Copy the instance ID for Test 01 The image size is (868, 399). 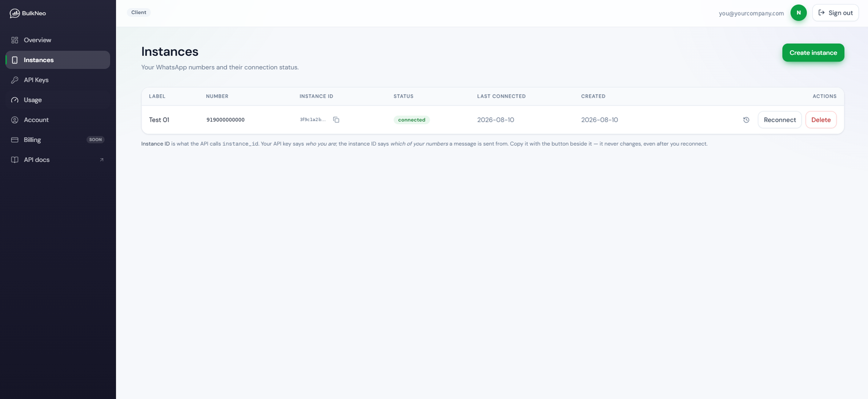pyautogui.click(x=336, y=120)
